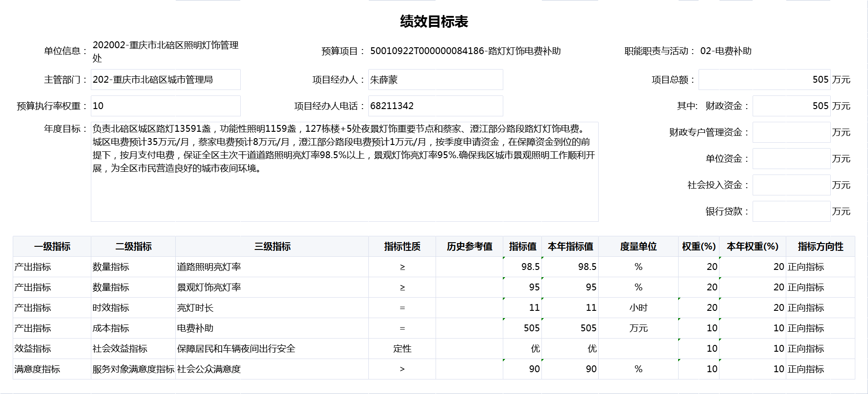Click the 项目总额 amount field
The width and height of the screenshot is (868, 394).
click(x=764, y=80)
